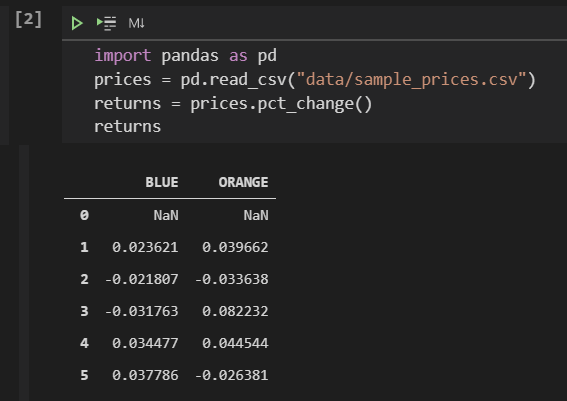Run the cell with the green play icon
This screenshot has height=401, width=567.
click(x=77, y=24)
